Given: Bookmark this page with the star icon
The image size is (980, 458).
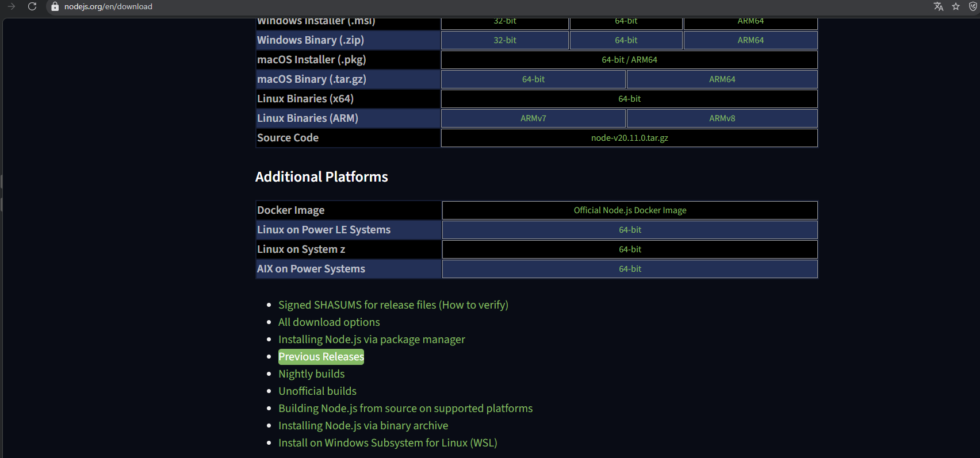Looking at the screenshot, I should coord(956,6).
